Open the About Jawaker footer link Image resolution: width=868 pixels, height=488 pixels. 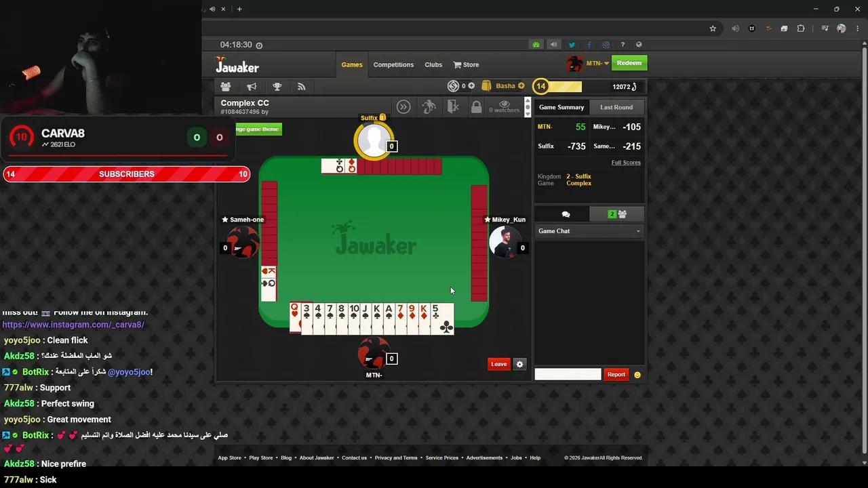tap(317, 458)
